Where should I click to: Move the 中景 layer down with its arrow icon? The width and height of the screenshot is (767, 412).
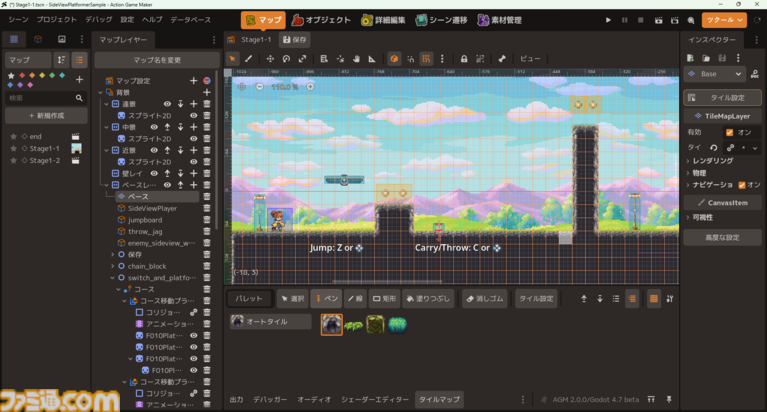pyautogui.click(x=180, y=127)
